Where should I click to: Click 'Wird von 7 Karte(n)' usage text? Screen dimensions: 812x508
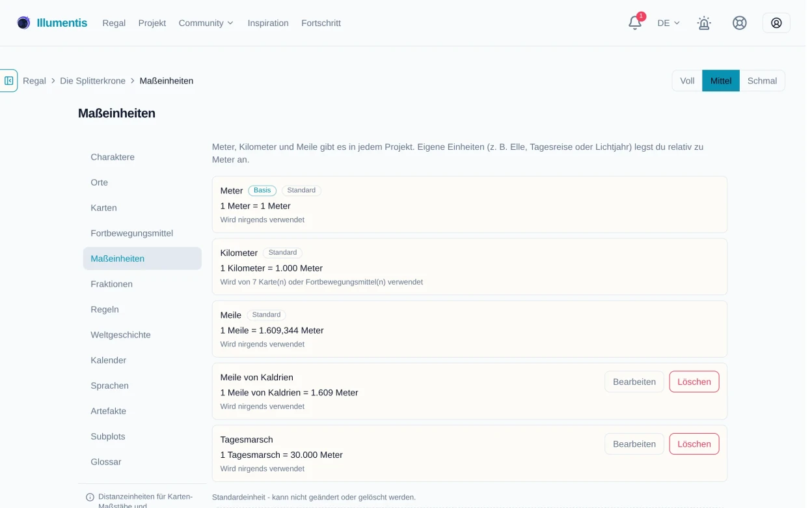[x=321, y=282]
